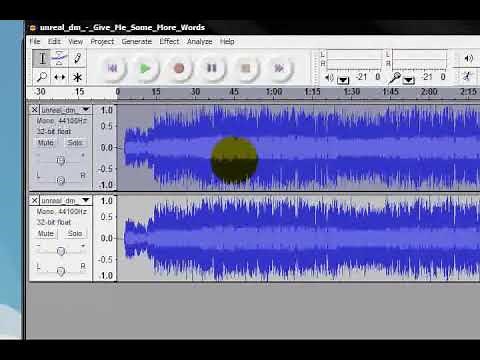Select the Selection (I-beam) tool
Screen dimensions: 480x360
(42, 58)
